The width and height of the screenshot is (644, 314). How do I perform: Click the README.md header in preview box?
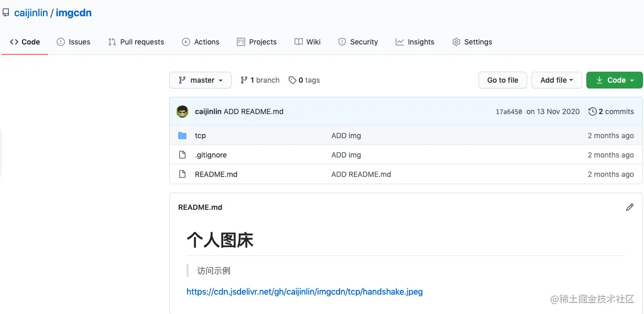tap(200, 207)
